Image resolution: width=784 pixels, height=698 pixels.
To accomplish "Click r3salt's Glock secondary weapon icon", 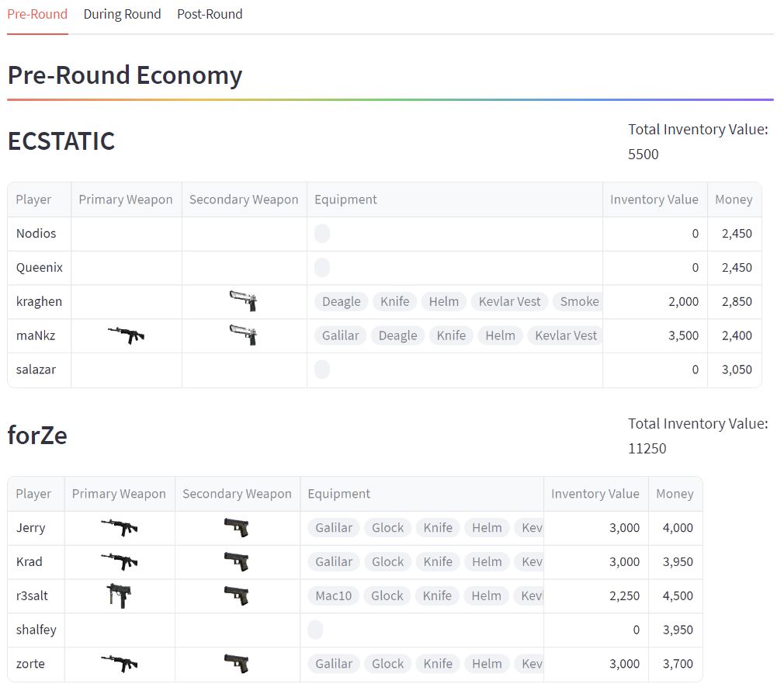I will 237,596.
